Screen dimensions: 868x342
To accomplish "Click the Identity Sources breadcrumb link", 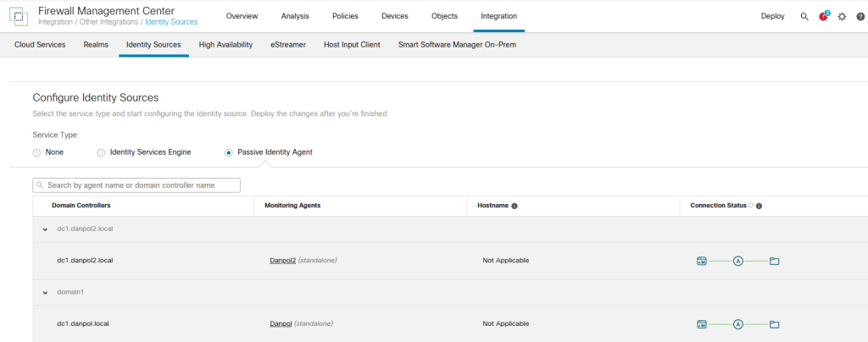I will point(171,22).
